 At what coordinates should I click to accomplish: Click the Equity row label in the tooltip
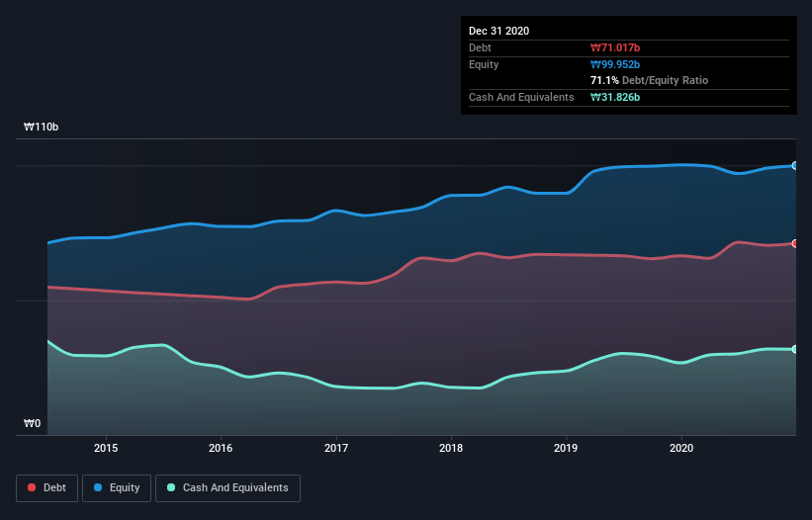coord(484,64)
